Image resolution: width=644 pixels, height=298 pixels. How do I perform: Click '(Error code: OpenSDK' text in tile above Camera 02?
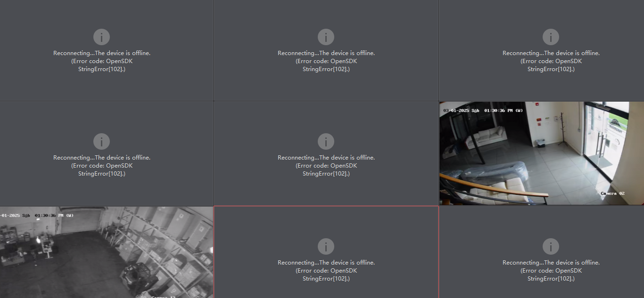[x=551, y=61]
